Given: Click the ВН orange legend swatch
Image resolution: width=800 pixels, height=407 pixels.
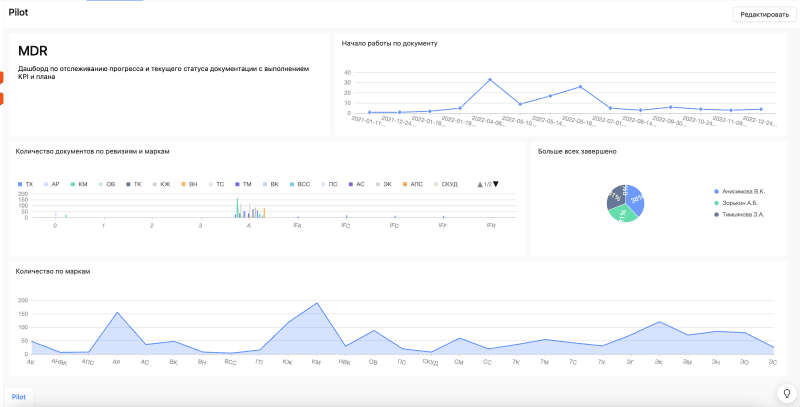Looking at the screenshot, I should pos(184,185).
